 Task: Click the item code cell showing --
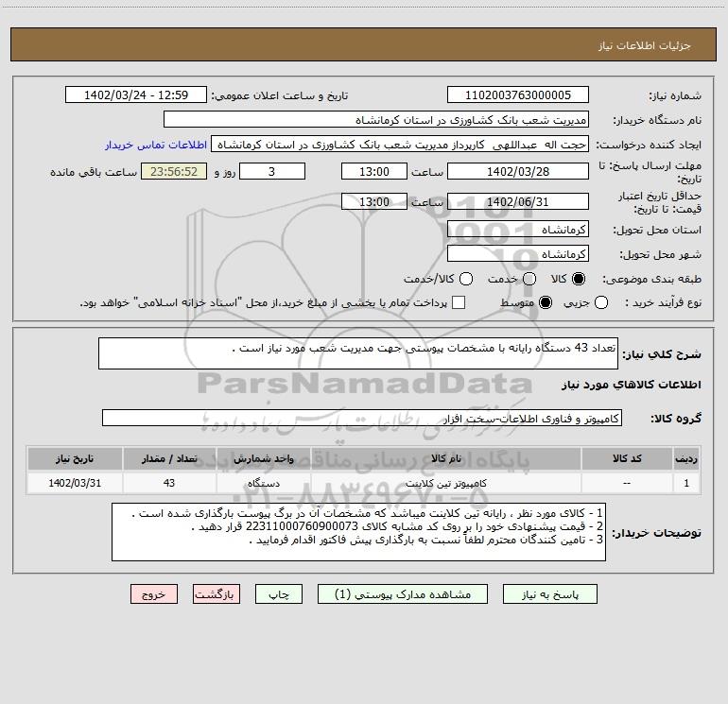pyautogui.click(x=627, y=483)
